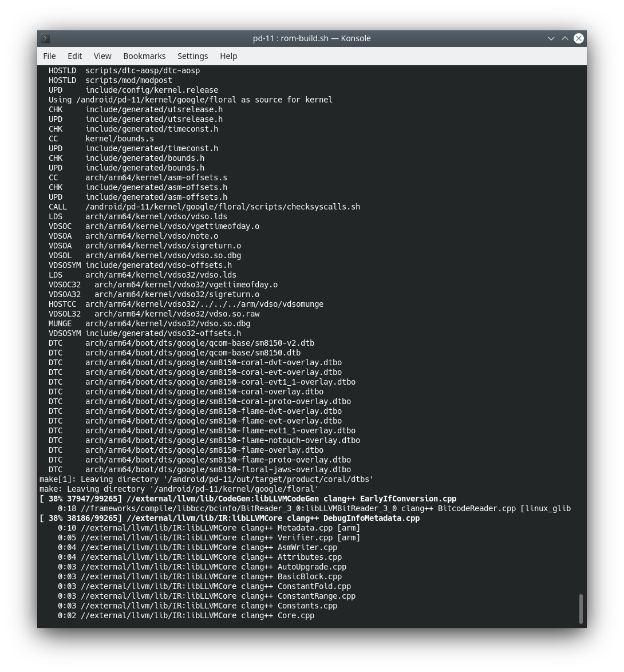Viewport: 624px width, 672px height.
Task: Click the 'VDSOA32' sigreturn.o line
Action: [154, 294]
